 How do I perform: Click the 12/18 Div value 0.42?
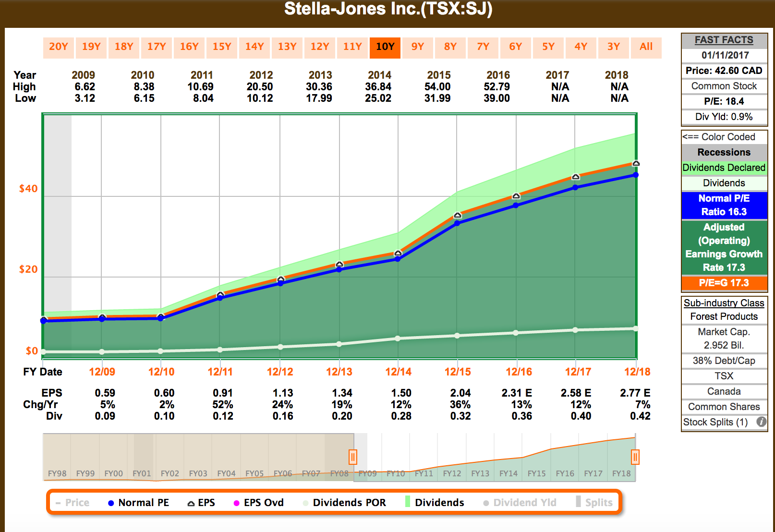pyautogui.click(x=640, y=416)
